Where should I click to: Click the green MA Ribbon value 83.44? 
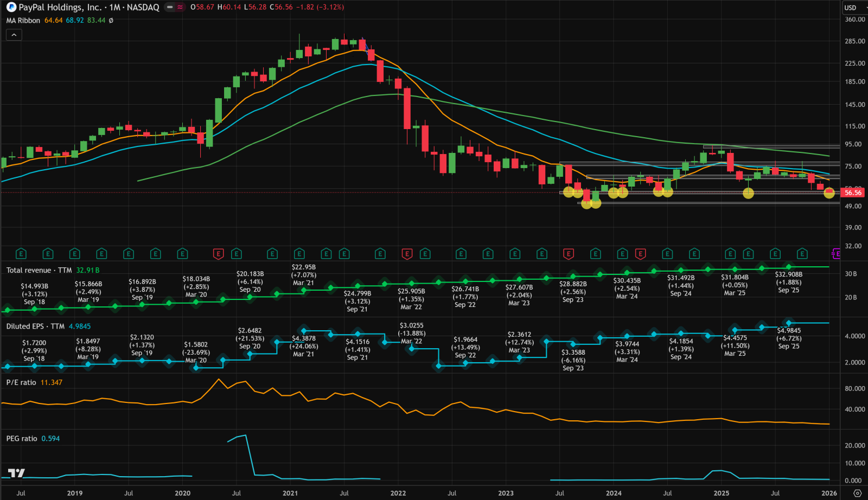coord(97,21)
